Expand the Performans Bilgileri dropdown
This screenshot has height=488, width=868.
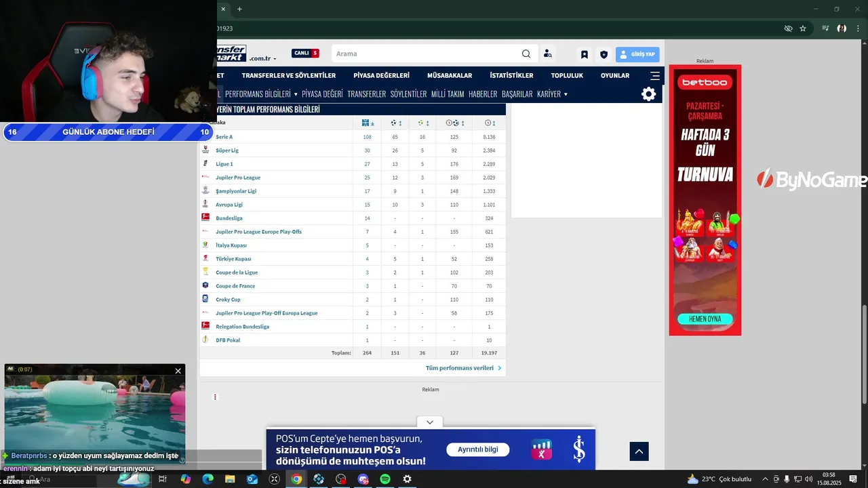(261, 94)
